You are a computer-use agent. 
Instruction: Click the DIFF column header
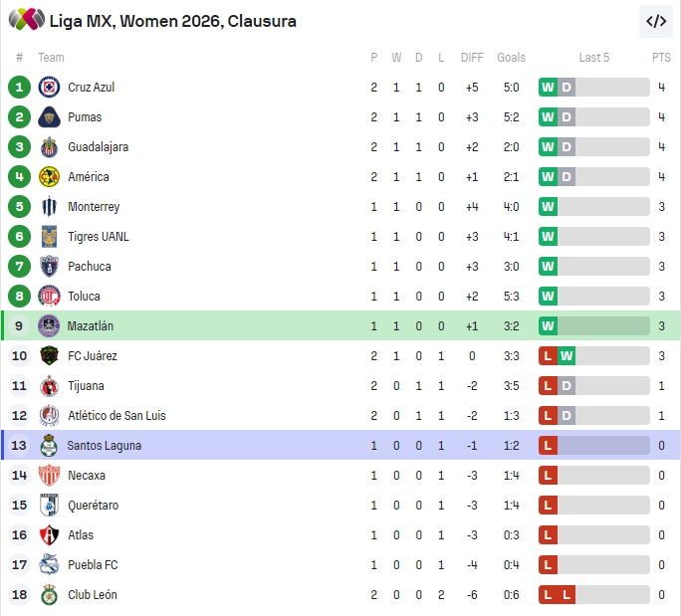472,58
